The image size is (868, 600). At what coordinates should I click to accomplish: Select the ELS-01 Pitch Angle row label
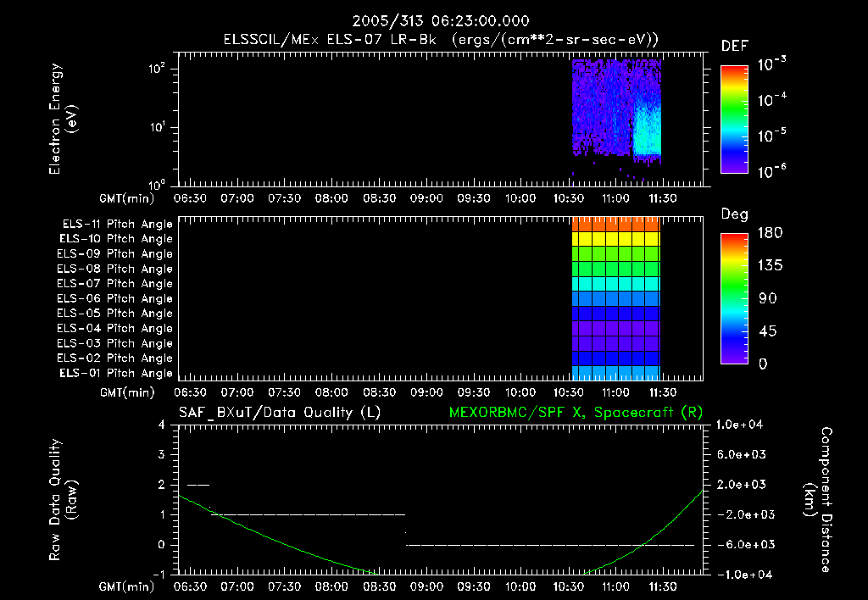(x=116, y=373)
